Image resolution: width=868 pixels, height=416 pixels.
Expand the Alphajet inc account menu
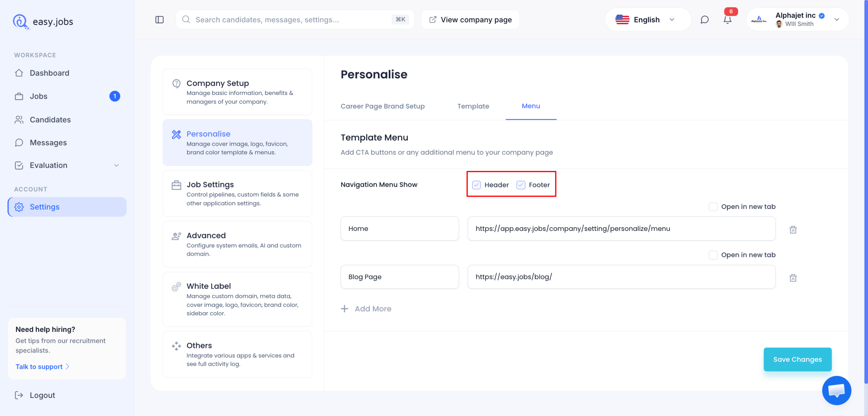837,20
